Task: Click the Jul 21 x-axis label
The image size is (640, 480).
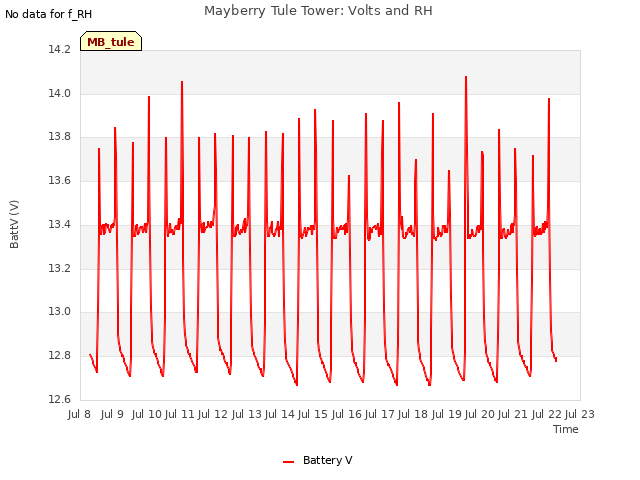Action: point(513,414)
